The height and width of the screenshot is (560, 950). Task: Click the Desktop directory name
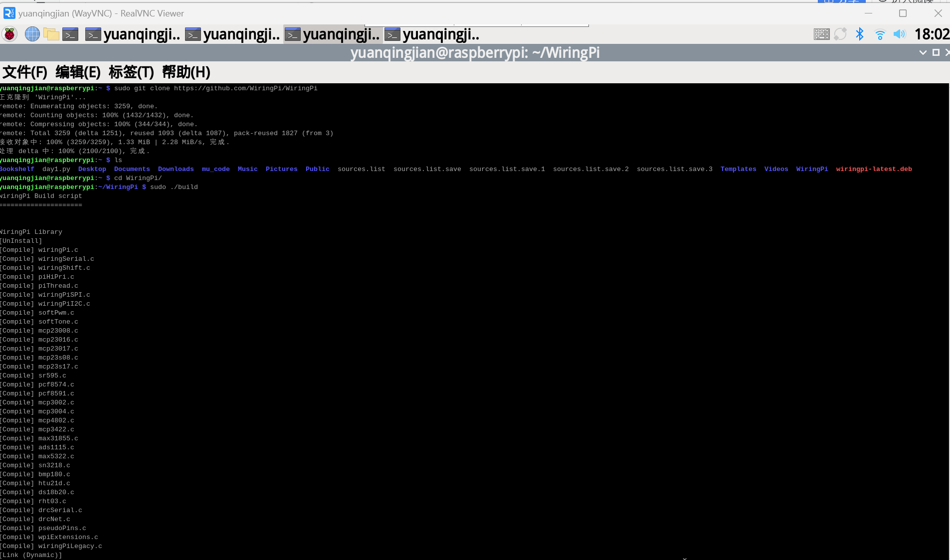tap(92, 169)
